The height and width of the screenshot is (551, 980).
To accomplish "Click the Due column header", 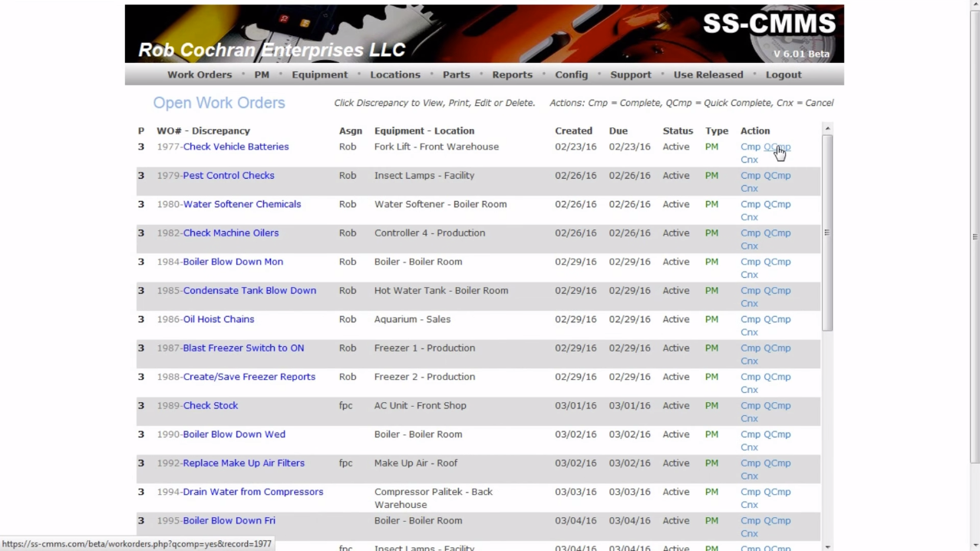I will [619, 130].
